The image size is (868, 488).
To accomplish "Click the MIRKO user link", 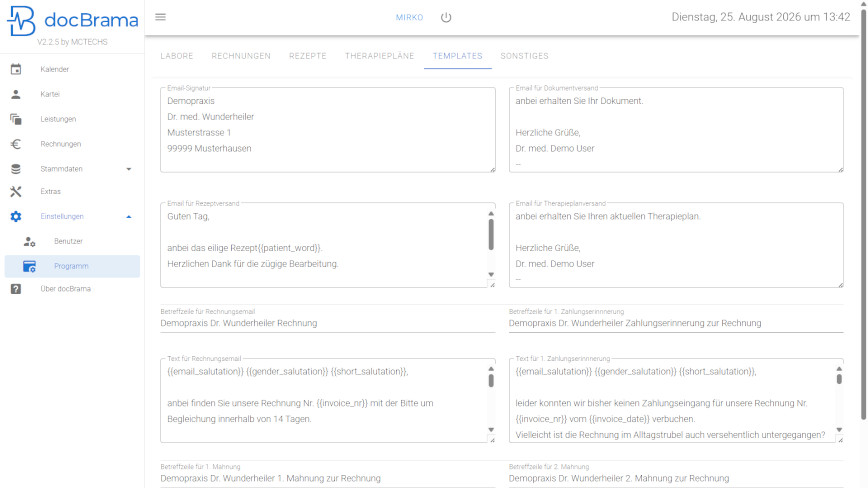I will [410, 18].
